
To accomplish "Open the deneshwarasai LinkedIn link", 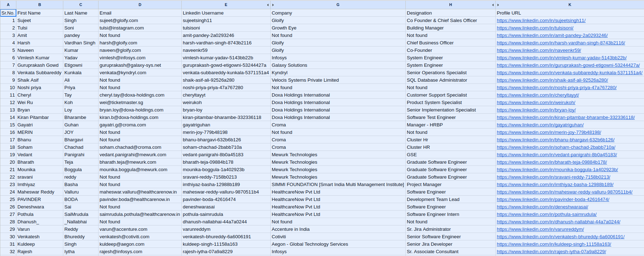I will coord(542,207).
